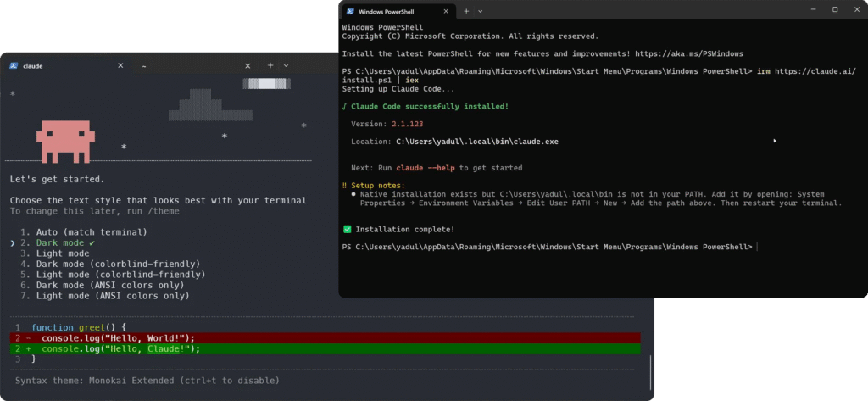Click the added 'Hello, Claude!' diff line
The image size is (868, 401).
(325, 349)
